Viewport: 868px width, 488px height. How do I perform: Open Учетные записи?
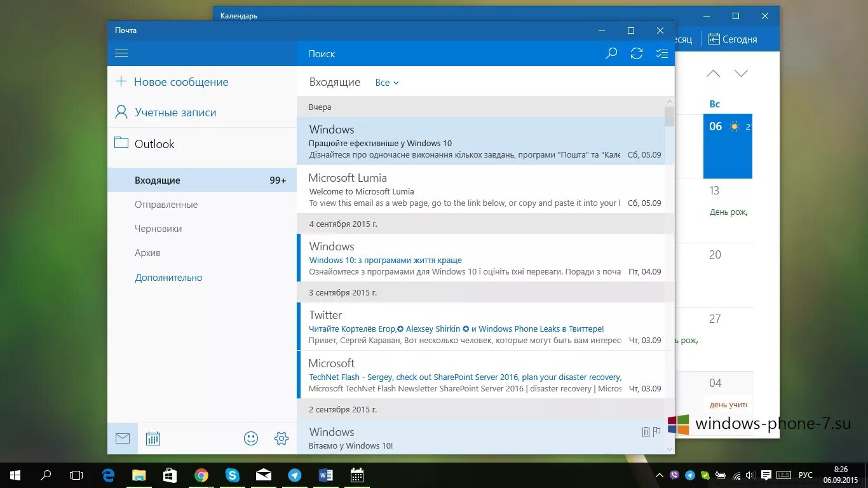tap(175, 112)
